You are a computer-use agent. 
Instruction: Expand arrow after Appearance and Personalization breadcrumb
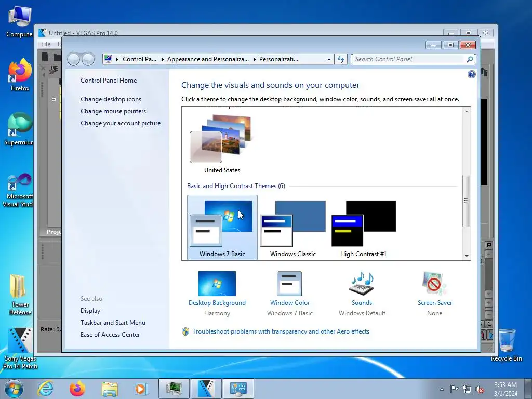tap(255, 59)
